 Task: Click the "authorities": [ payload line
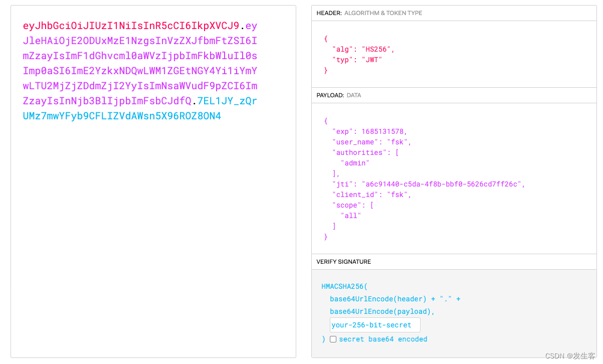point(365,152)
